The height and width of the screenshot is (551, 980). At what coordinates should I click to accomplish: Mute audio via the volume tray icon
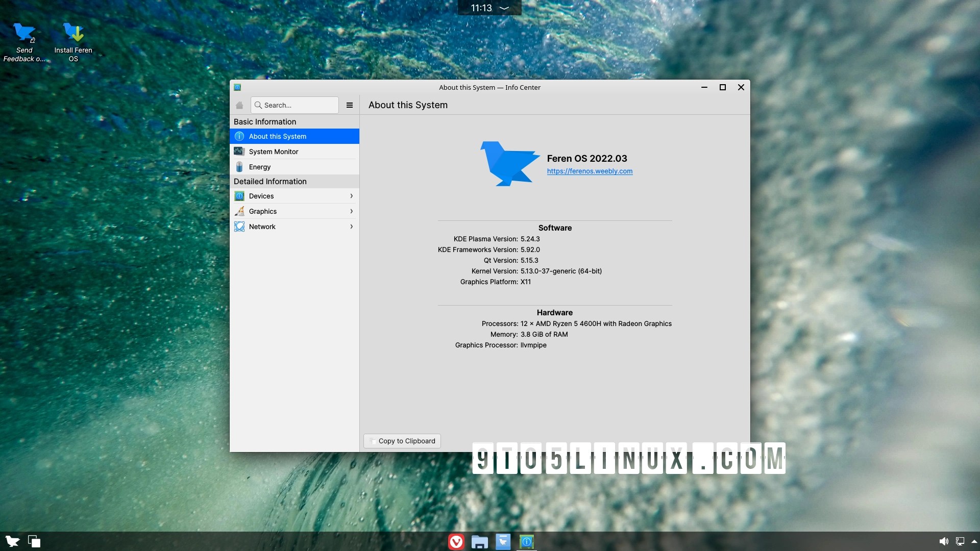pos(945,541)
